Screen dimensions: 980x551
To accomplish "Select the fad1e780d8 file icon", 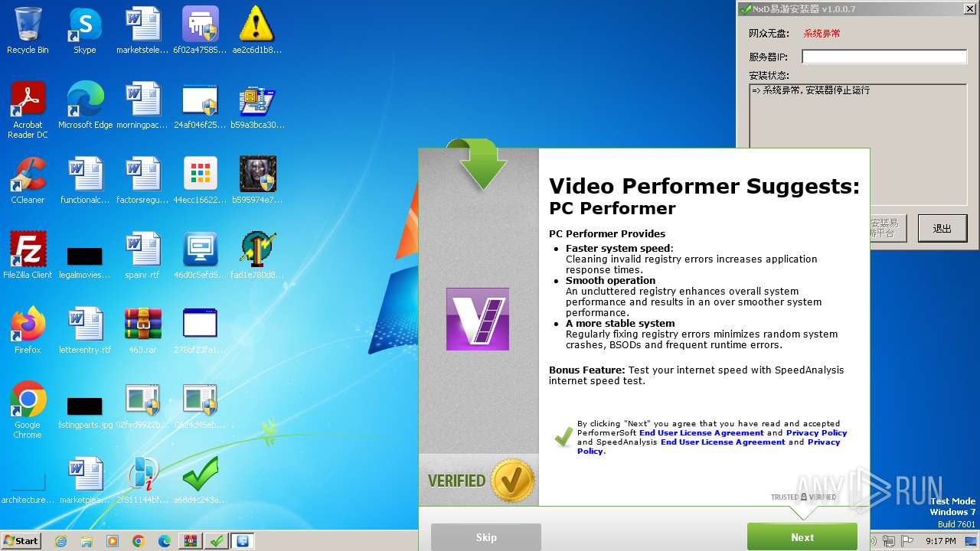I will pyautogui.click(x=257, y=255).
